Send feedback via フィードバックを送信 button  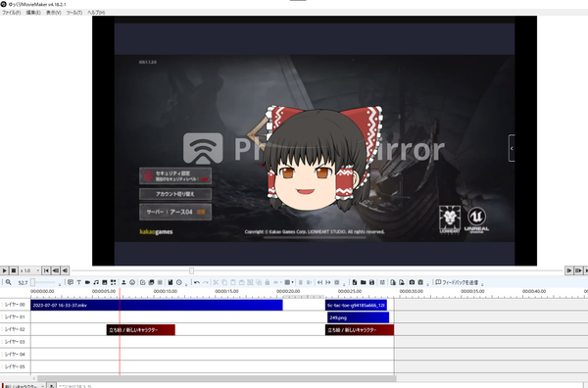[457, 282]
